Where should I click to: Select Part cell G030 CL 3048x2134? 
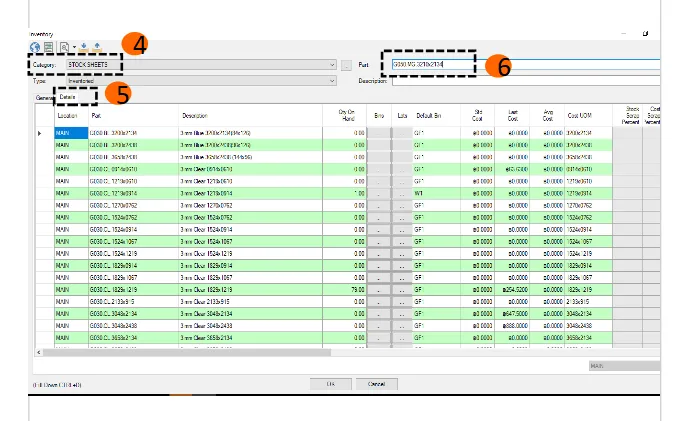(x=133, y=314)
